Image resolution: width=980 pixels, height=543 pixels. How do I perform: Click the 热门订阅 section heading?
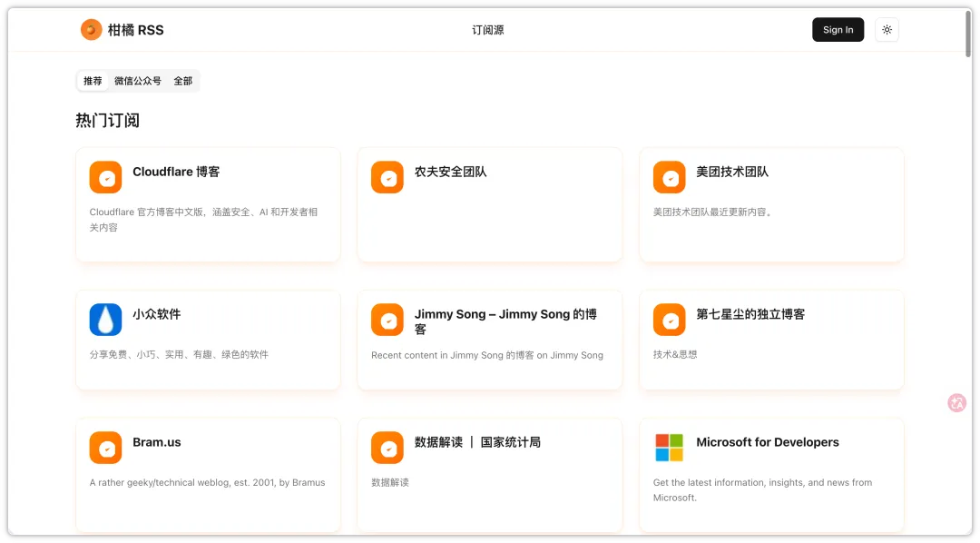[x=107, y=120]
